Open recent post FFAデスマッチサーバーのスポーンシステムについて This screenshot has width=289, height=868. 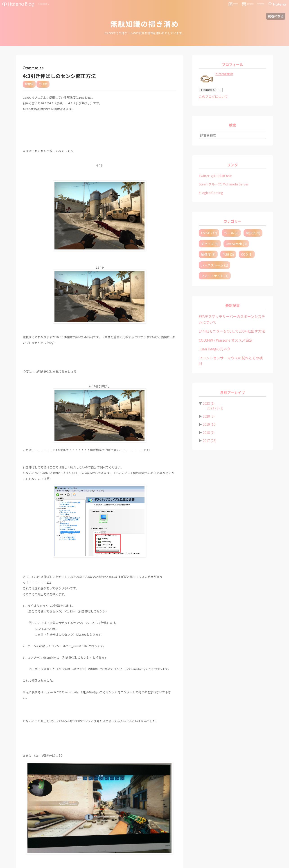click(232, 319)
